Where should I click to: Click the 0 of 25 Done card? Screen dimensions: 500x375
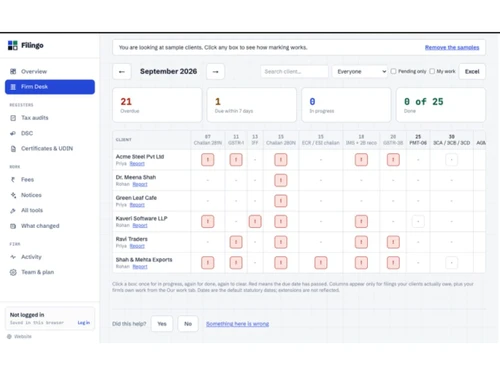[x=441, y=105]
